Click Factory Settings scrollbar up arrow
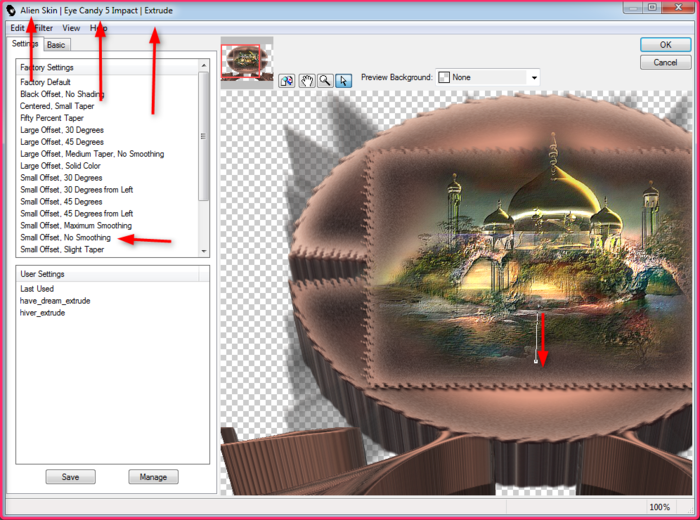The width and height of the screenshot is (700, 520). [204, 66]
